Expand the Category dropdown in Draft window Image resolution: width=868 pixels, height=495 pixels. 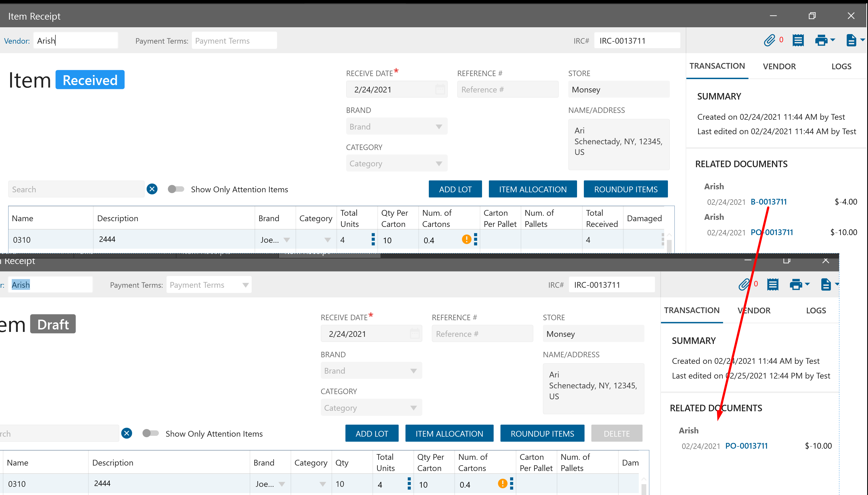(414, 408)
